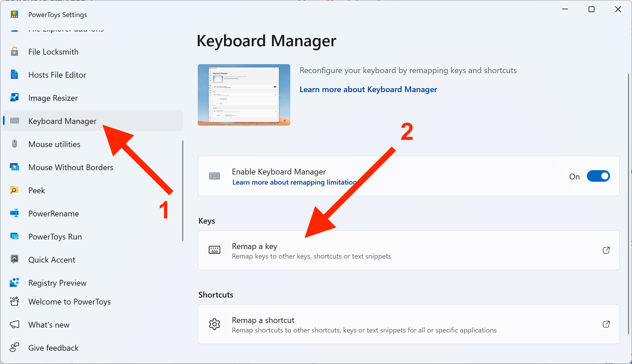
Task: Open Remap a key external window icon
Action: [x=606, y=250]
